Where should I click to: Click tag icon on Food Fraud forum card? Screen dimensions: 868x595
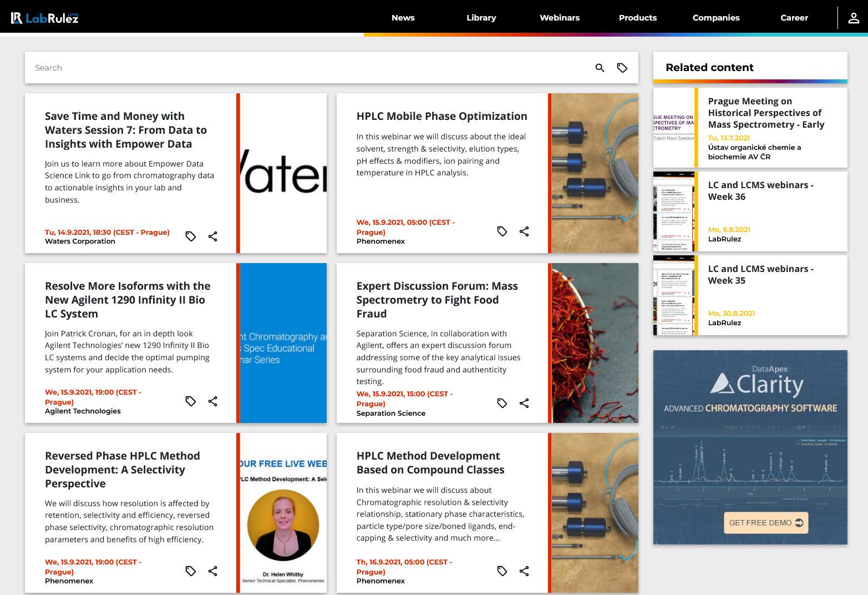[502, 404]
